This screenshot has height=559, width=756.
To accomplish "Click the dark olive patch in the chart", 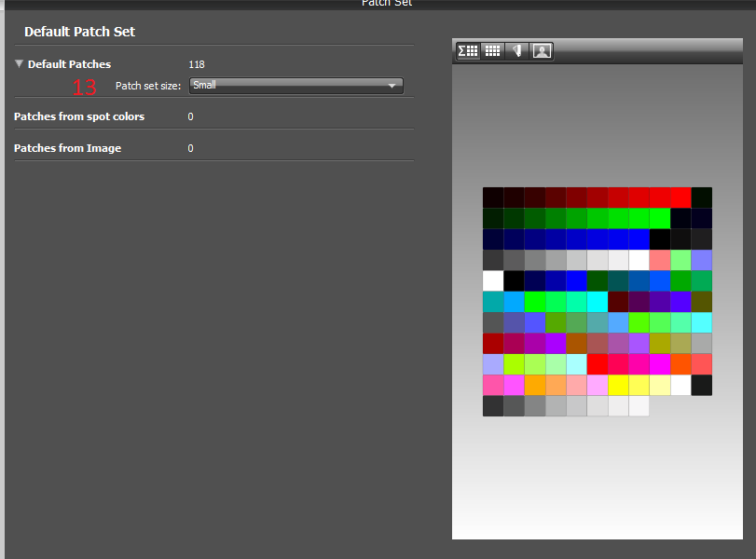I will pyautogui.click(x=702, y=301).
